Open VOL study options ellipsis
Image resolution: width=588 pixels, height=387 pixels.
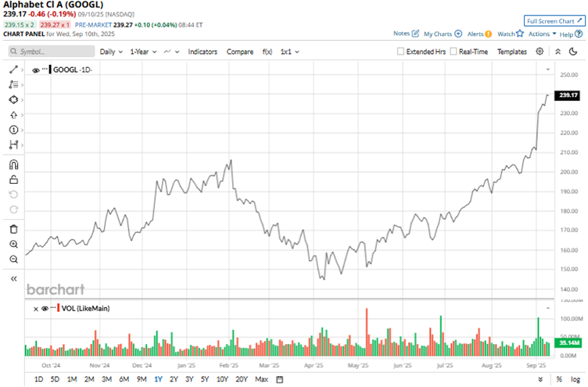point(53,307)
